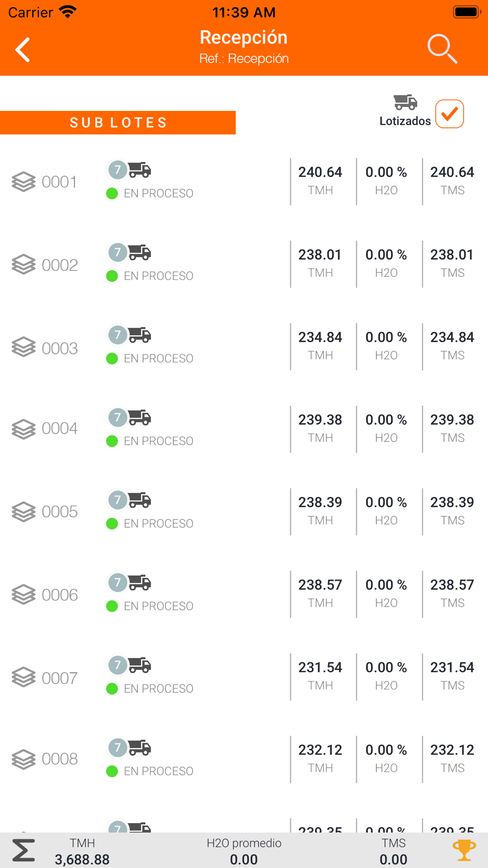Select the 238.39 TMH value of 0005
The height and width of the screenshot is (868, 488).
coord(320,502)
